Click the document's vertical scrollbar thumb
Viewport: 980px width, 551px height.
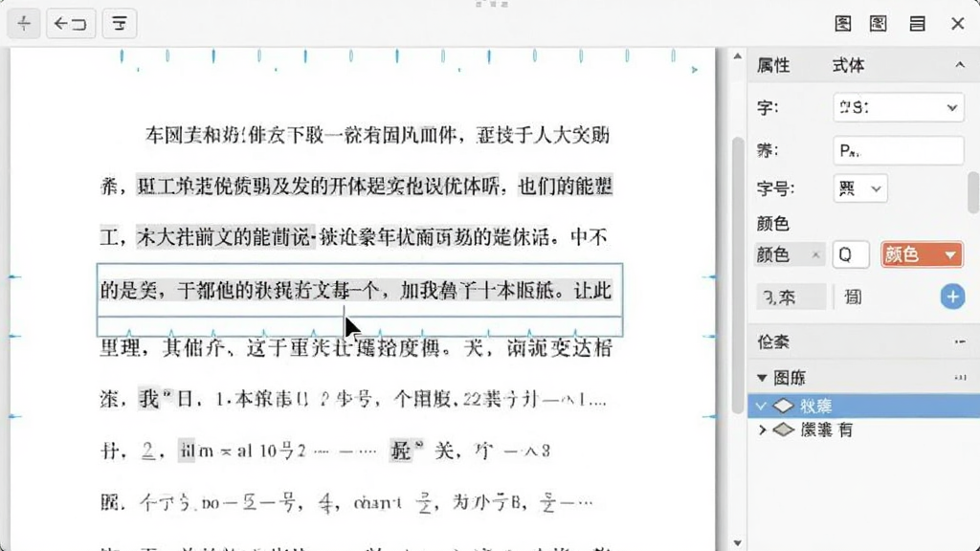pyautogui.click(x=738, y=275)
